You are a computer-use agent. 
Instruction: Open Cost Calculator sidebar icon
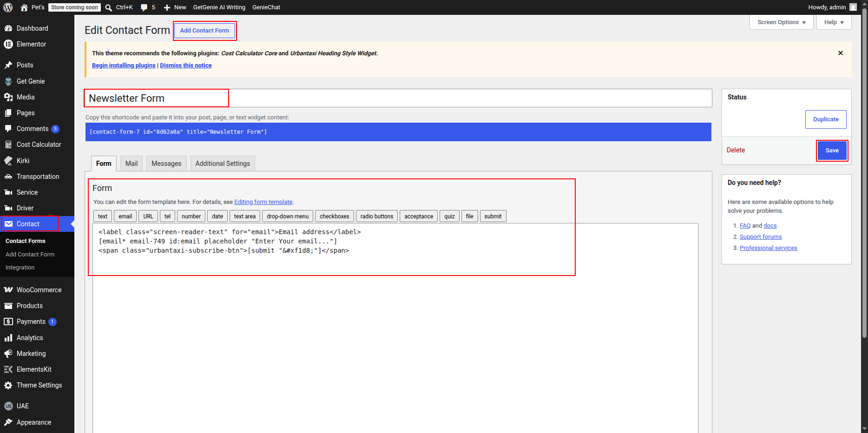[8, 144]
